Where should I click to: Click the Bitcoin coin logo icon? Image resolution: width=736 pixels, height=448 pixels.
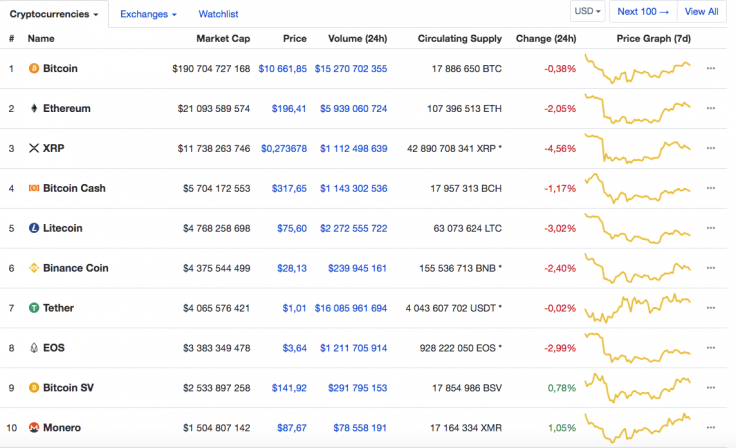pyautogui.click(x=34, y=69)
